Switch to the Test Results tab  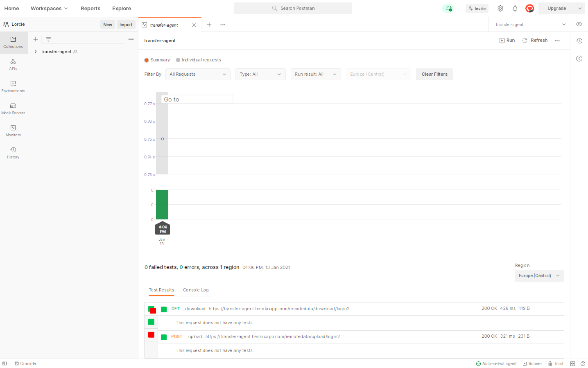(x=161, y=290)
